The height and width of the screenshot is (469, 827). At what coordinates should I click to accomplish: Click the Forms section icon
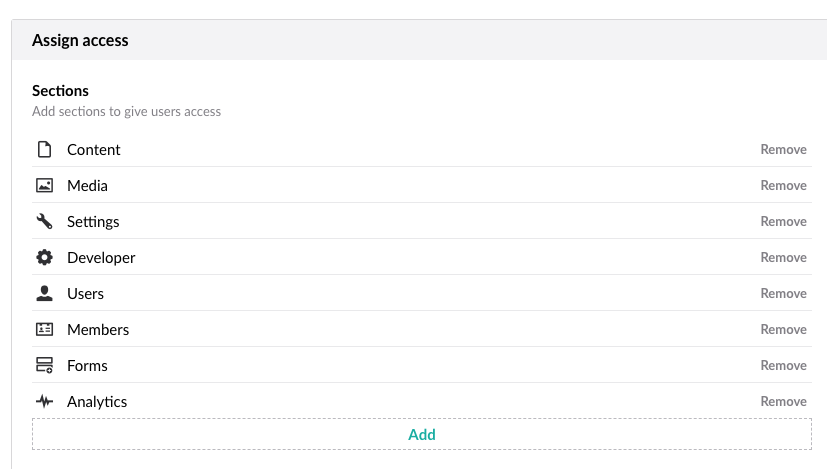point(44,365)
